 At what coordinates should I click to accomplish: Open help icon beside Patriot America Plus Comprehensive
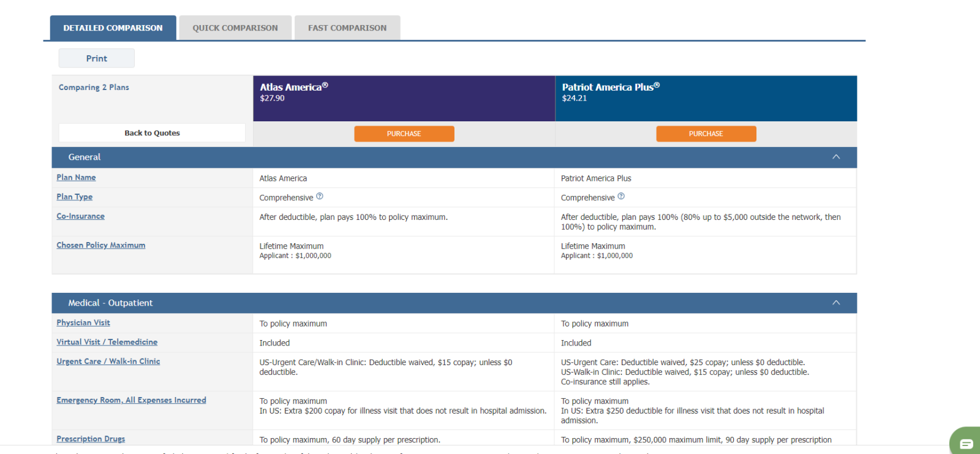[x=621, y=197]
